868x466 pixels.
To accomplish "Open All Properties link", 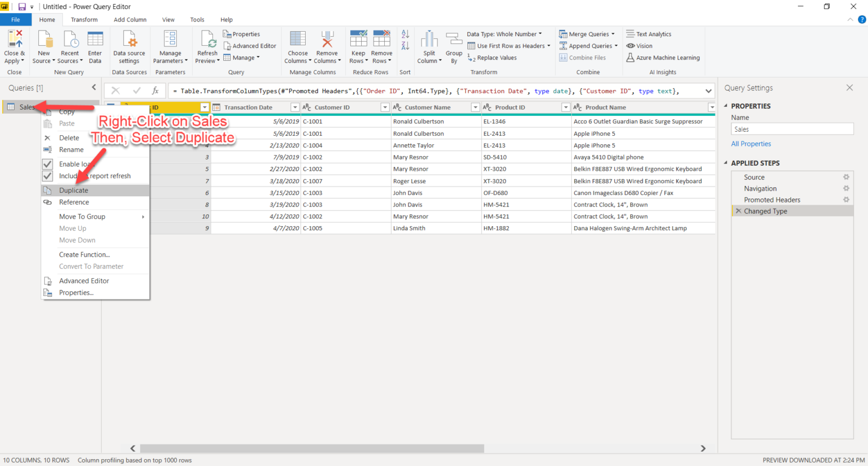I will click(751, 144).
